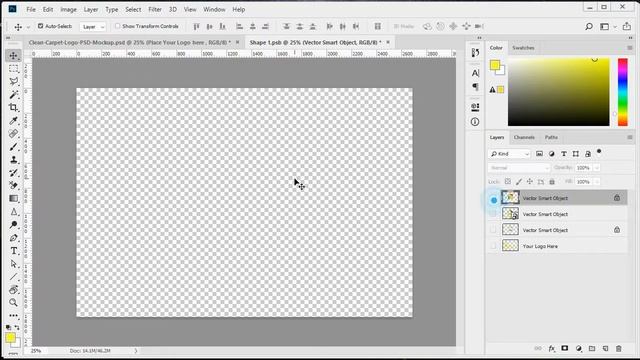Viewport: 640px width, 360px height.
Task: Swap foreground and background colors
Action: pos(17,327)
